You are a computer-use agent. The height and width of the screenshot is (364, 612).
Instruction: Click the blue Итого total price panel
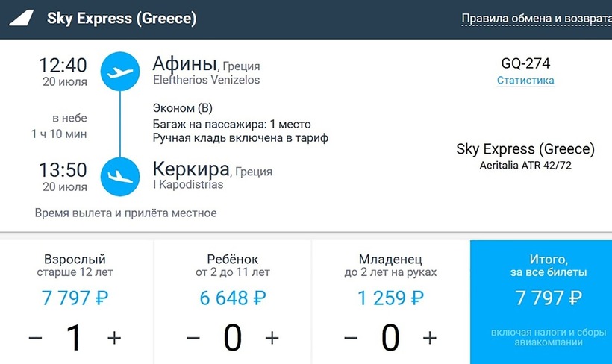[x=540, y=301]
